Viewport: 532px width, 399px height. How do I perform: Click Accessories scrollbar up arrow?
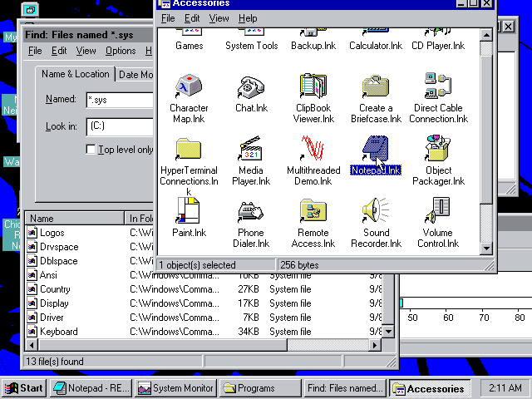point(486,35)
